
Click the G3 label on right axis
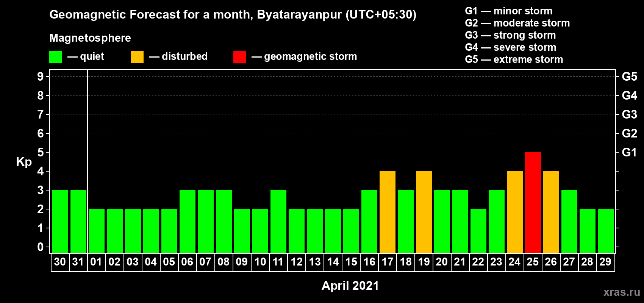(x=629, y=114)
